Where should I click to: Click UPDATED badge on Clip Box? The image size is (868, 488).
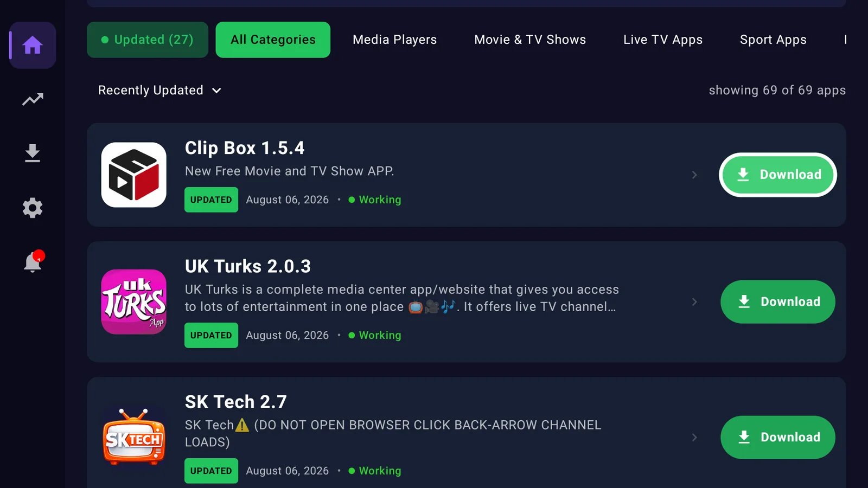click(x=211, y=200)
